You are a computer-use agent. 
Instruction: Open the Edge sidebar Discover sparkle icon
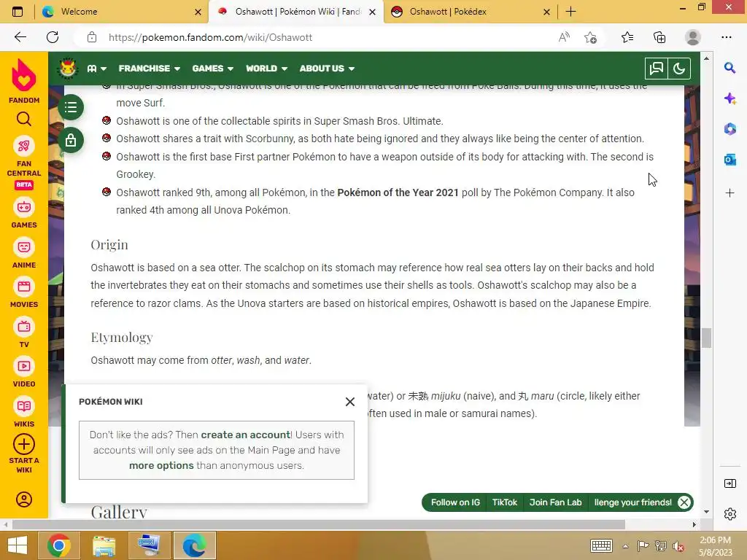pos(729,98)
